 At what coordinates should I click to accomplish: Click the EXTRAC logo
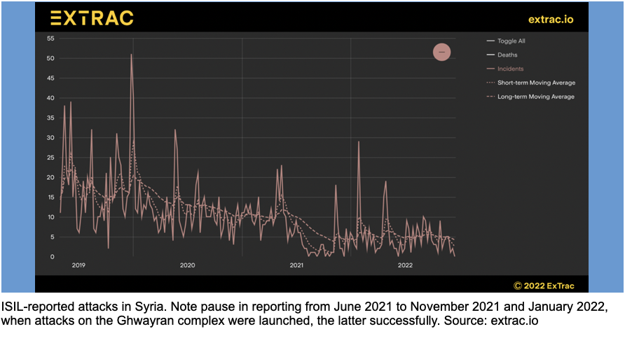92,18
